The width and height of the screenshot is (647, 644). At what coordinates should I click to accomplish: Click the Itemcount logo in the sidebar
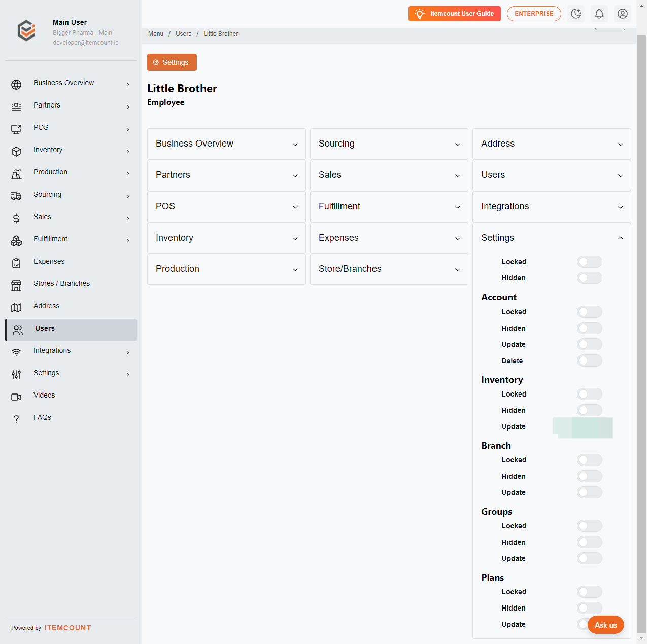26,30
